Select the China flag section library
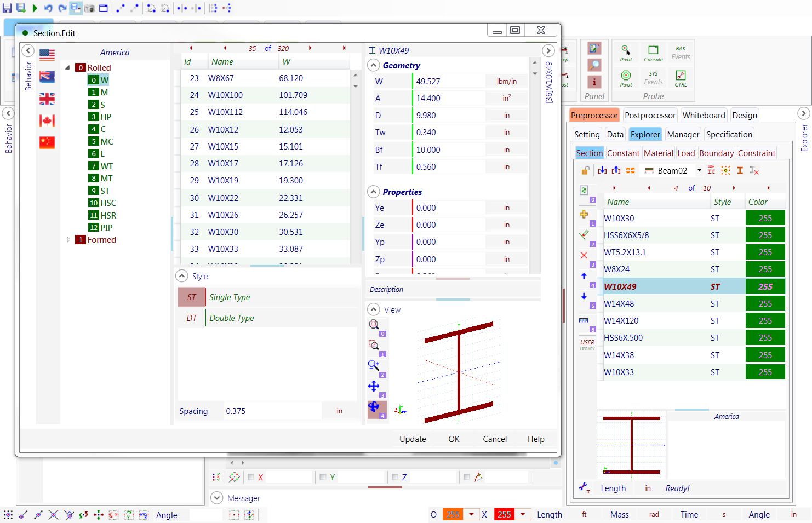 tap(47, 142)
